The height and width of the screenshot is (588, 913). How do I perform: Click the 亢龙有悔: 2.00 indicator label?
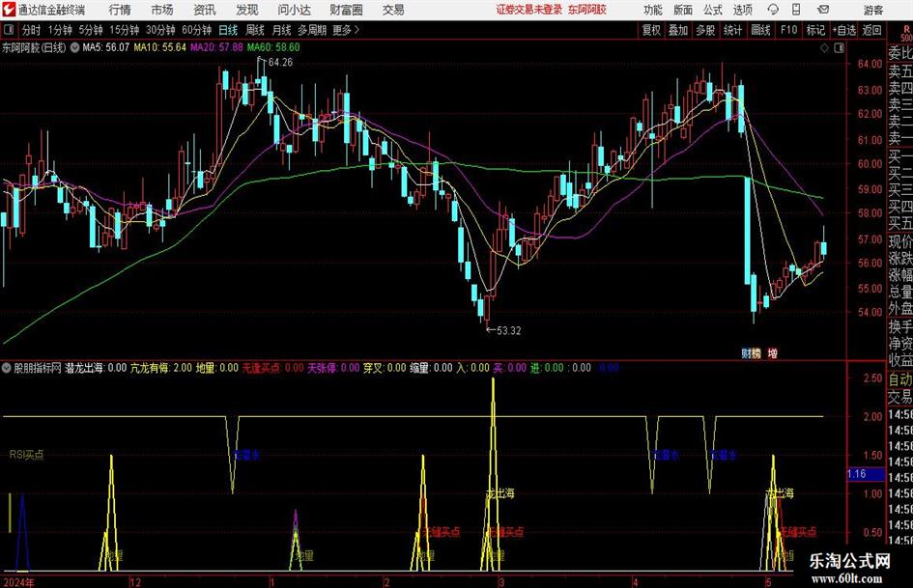coord(161,368)
